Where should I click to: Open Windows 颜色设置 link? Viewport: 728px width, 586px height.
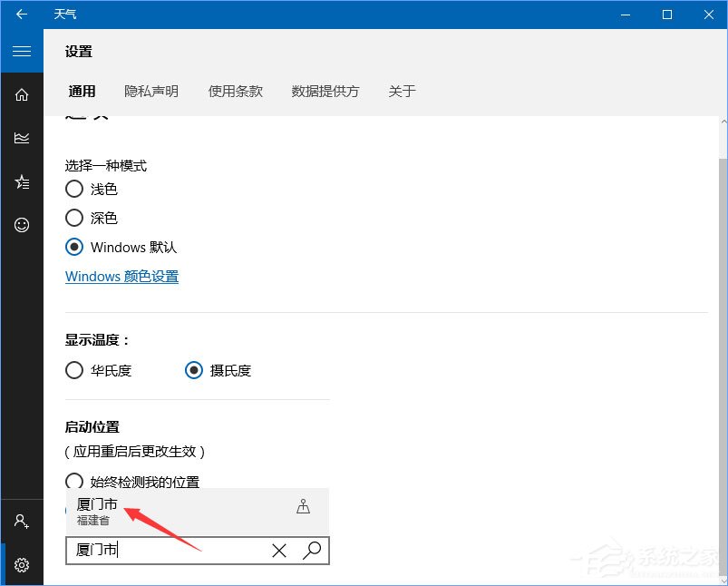(121, 277)
